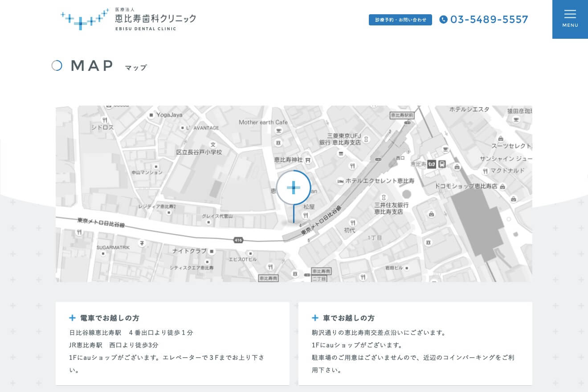The width and height of the screenshot is (588, 392).
Task: Click the school icon above 区立長谷戸小学校
Action: pos(213,144)
